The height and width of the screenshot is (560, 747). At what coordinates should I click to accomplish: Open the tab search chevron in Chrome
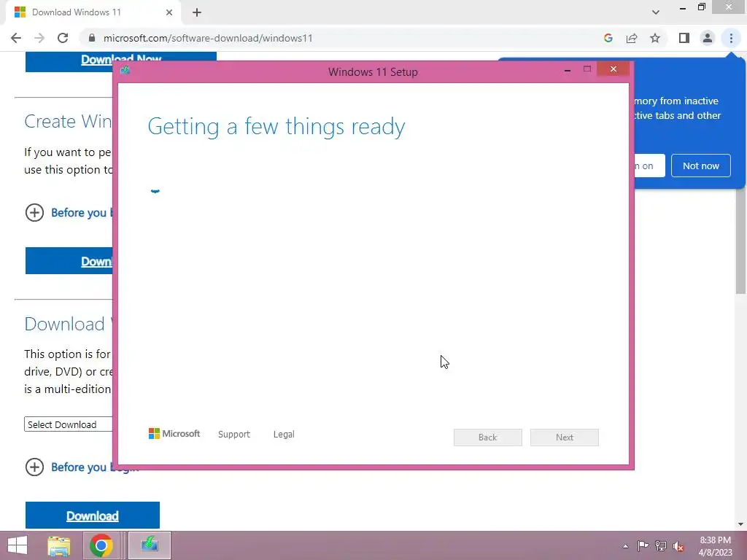pyautogui.click(x=656, y=12)
